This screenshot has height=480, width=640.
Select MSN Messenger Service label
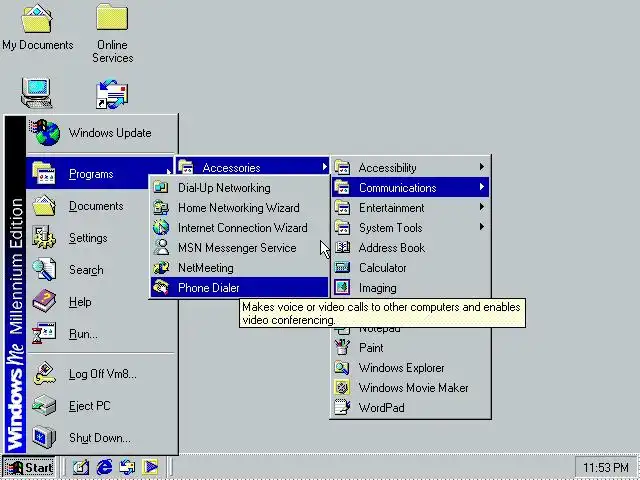(237, 248)
